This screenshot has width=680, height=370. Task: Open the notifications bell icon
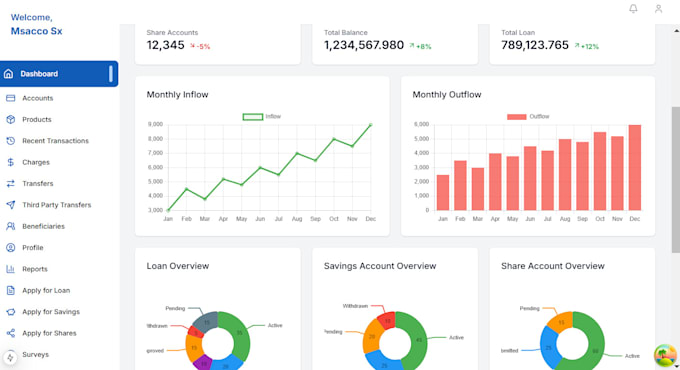[633, 9]
